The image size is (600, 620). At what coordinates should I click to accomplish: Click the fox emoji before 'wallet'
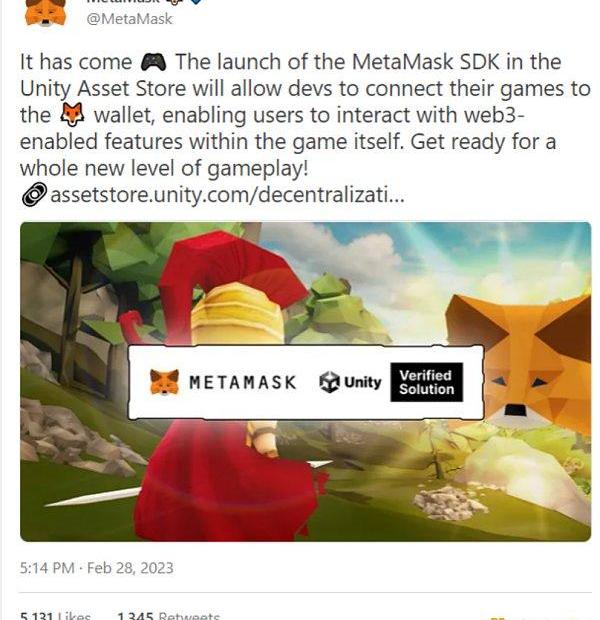[72, 115]
